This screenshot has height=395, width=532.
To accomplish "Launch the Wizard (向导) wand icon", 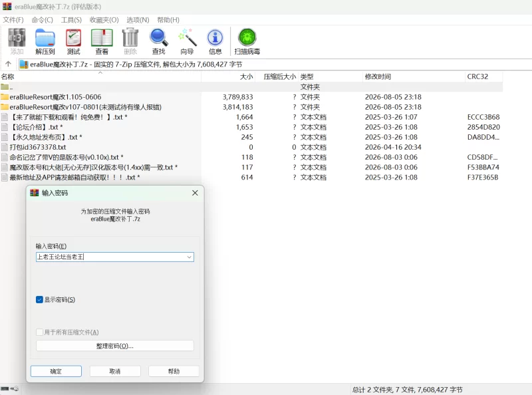I will point(188,38).
